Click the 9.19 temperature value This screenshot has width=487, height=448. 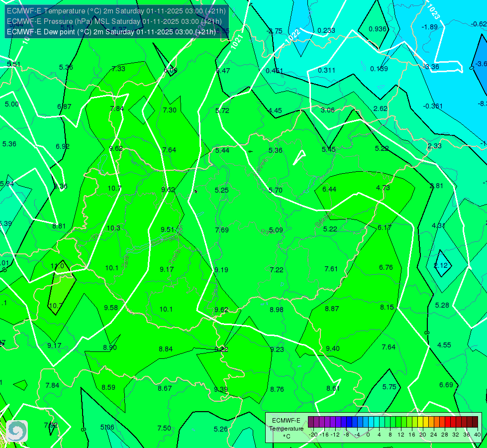tap(221, 270)
